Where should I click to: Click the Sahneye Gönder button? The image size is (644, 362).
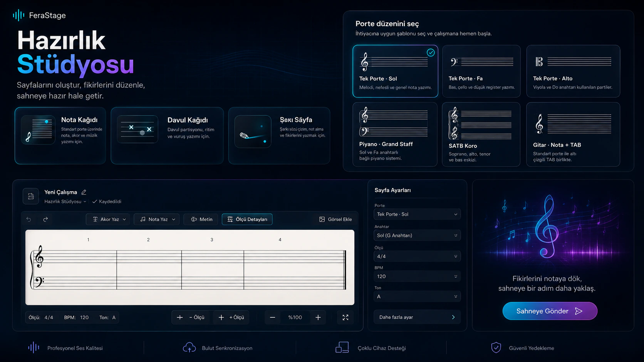pyautogui.click(x=550, y=311)
